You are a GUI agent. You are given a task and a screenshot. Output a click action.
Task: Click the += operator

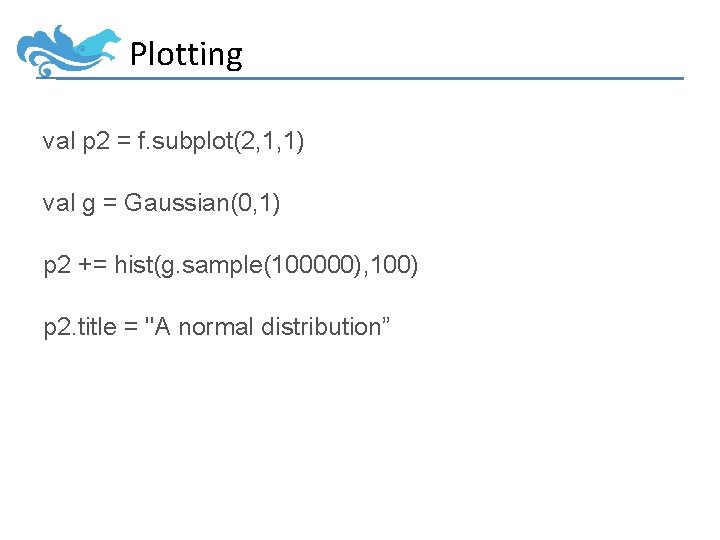coord(93,264)
